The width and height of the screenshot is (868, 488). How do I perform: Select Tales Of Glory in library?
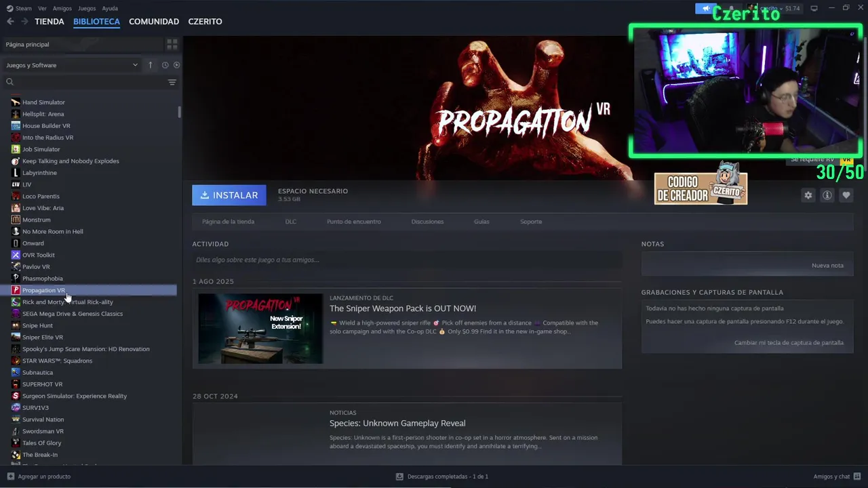coord(41,443)
